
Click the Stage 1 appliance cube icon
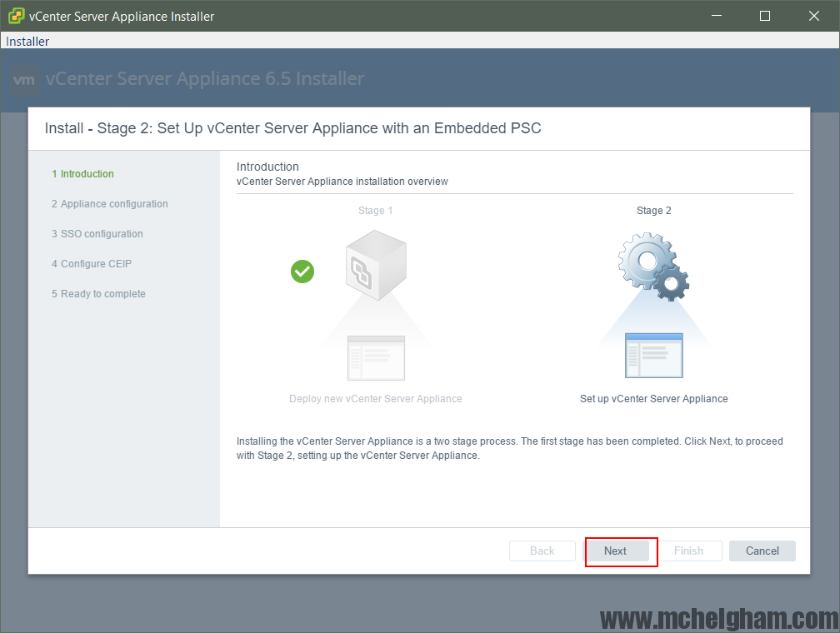(376, 265)
